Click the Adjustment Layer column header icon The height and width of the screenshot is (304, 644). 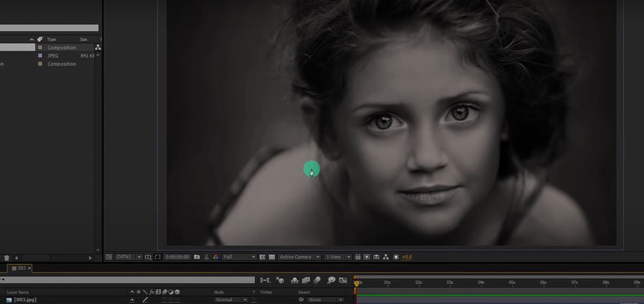coord(171,292)
